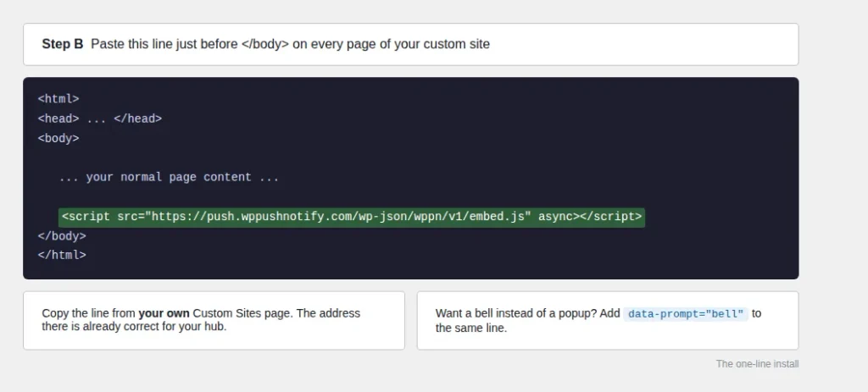Image resolution: width=868 pixels, height=392 pixels.
Task: Click the closing </html> tag line
Action: [x=62, y=256]
